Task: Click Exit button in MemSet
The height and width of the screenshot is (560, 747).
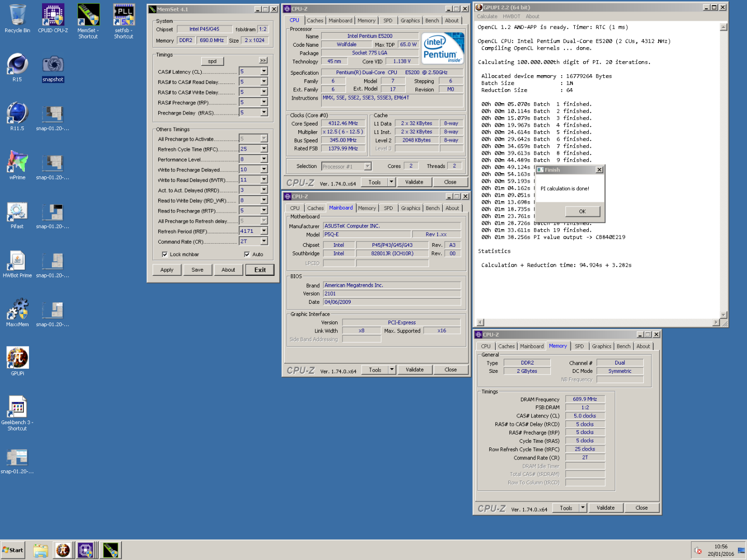Action: tap(260, 270)
